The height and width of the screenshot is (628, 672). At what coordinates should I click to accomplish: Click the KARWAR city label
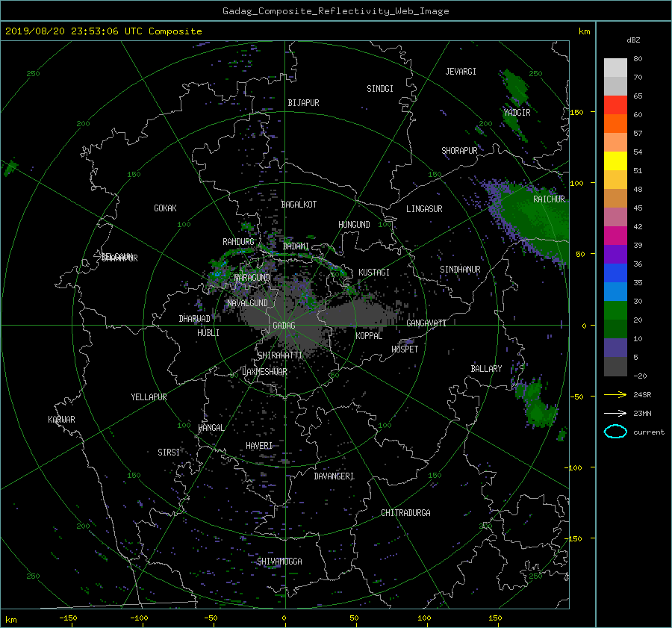point(61,420)
